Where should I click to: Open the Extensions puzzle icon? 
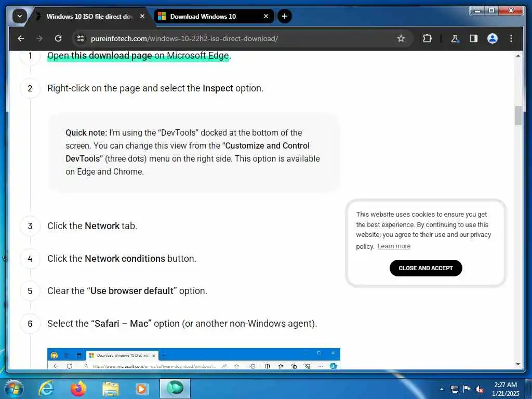[x=427, y=38]
